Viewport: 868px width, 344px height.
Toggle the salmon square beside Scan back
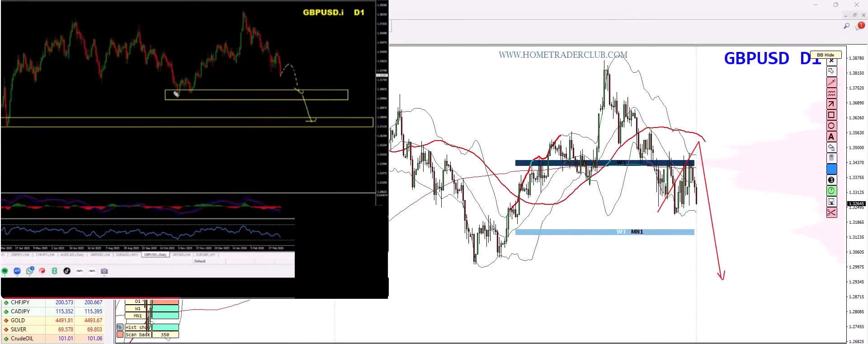120,335
